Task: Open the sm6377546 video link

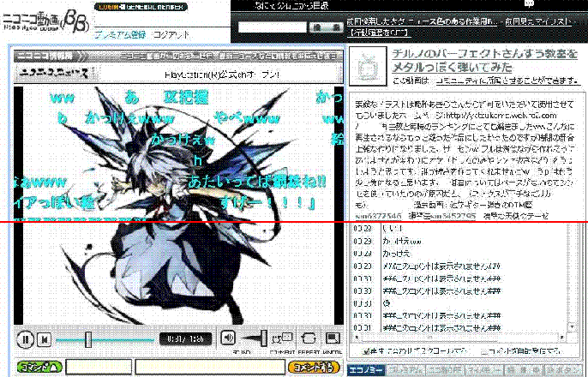Action: (378, 216)
